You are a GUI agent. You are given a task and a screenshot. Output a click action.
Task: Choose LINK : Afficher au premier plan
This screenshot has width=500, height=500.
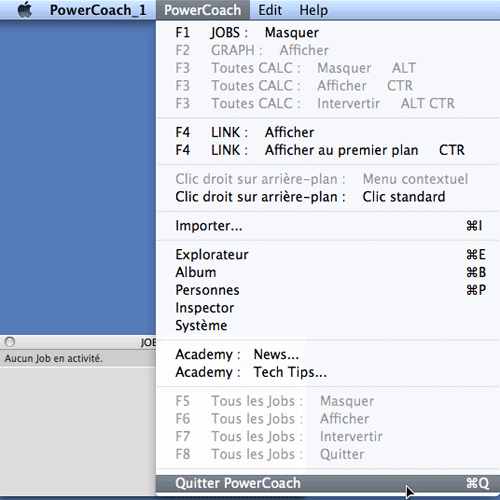point(328,150)
